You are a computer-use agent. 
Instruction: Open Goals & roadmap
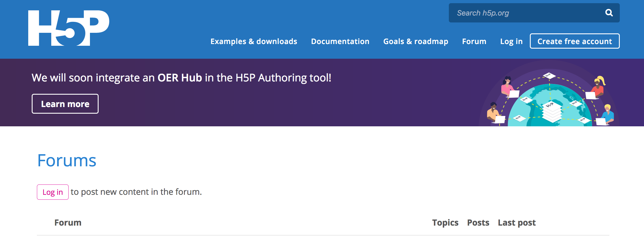coord(416,41)
